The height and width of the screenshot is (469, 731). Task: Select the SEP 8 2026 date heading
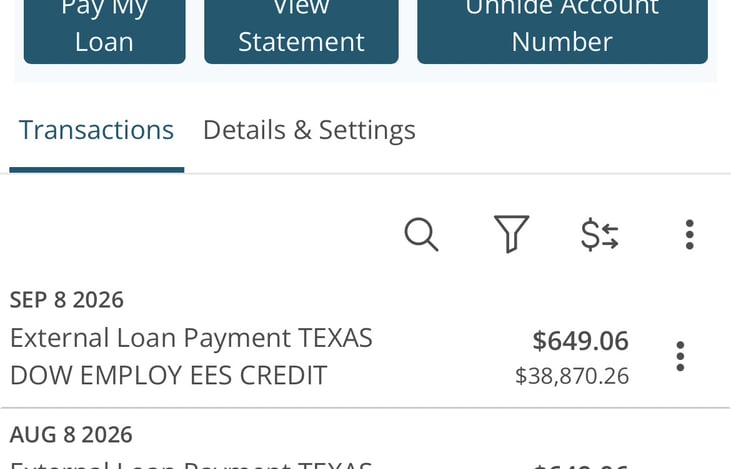click(x=67, y=300)
